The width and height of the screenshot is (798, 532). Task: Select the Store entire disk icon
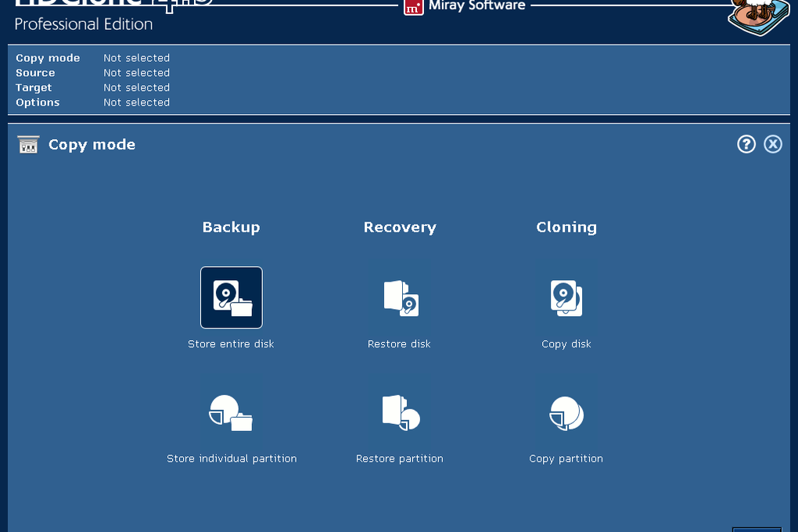(x=232, y=297)
